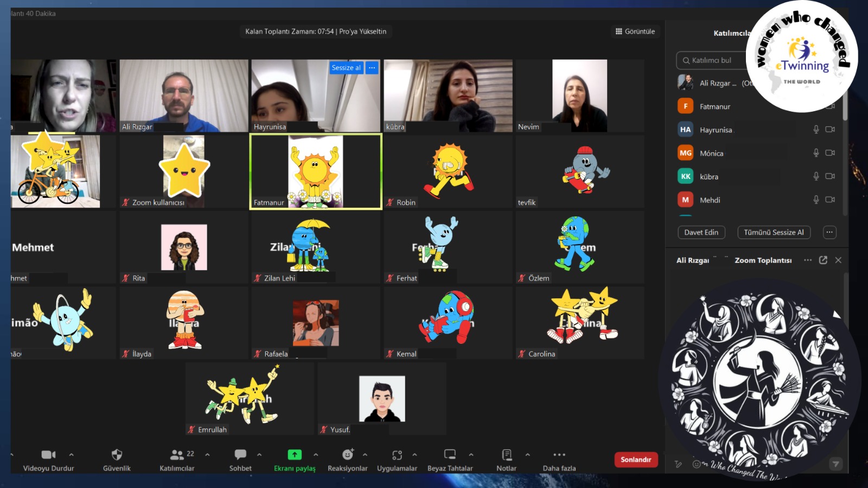Open the Sohbet chat bubble icon
Viewport: 868px width, 488px height.
pyautogui.click(x=240, y=454)
